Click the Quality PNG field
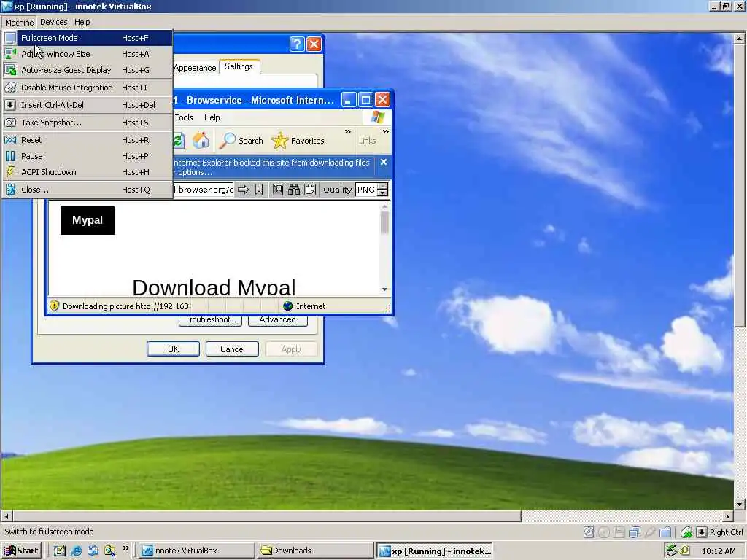 coord(366,190)
